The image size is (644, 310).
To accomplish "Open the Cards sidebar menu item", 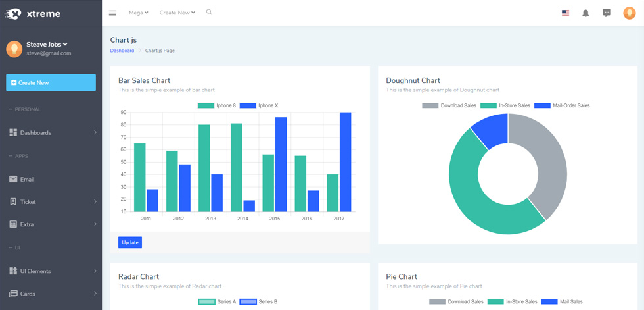I will [51, 294].
